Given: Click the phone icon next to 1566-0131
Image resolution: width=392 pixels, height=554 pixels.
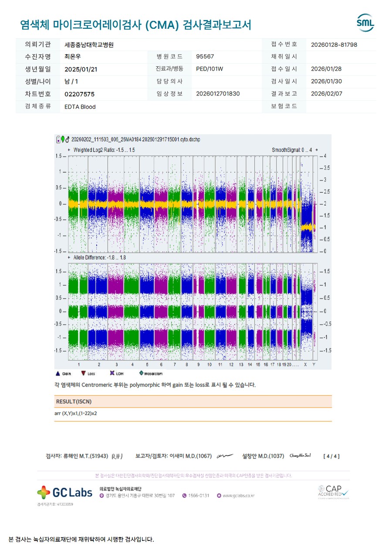Looking at the screenshot, I should 184,496.
